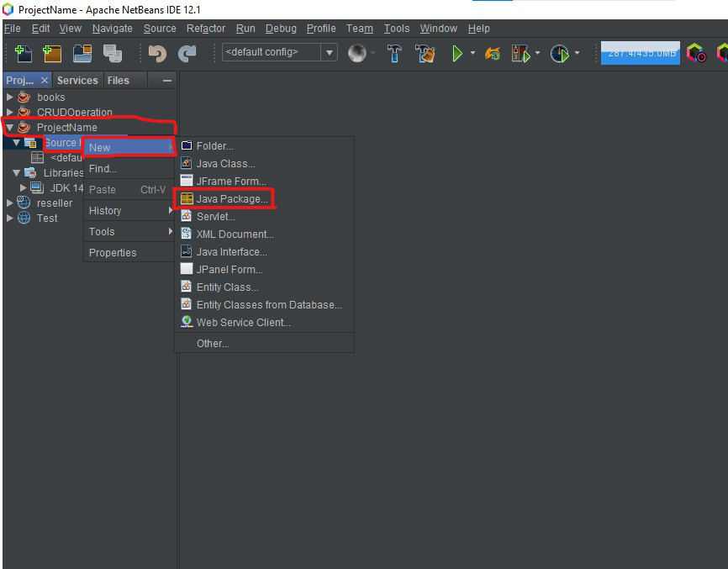Expand the CRUDOperation project node
Screen dimensions: 728x569
click(x=9, y=112)
